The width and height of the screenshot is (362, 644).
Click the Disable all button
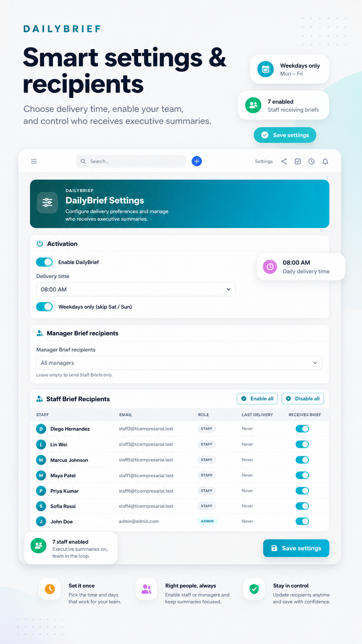303,399
